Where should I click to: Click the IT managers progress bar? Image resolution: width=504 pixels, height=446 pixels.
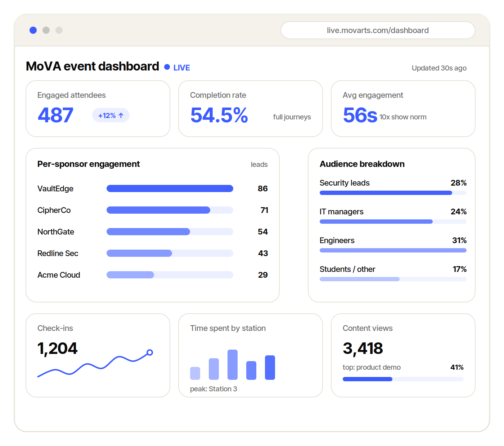click(x=393, y=222)
